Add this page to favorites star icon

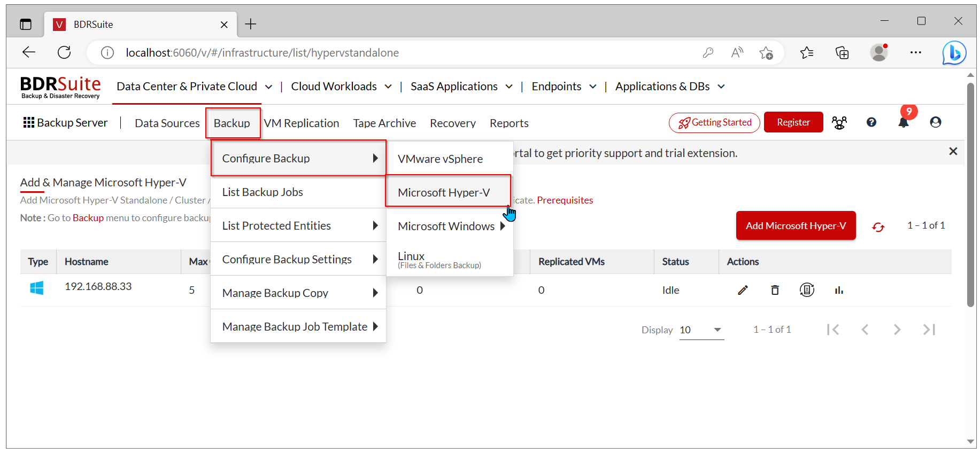766,53
